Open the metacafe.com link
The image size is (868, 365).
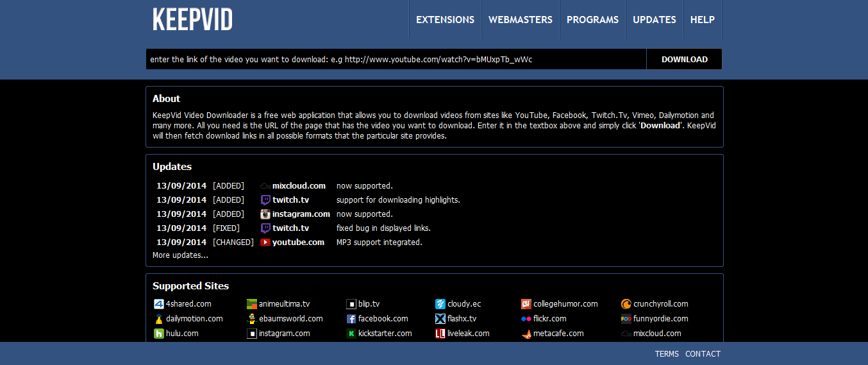click(x=558, y=334)
